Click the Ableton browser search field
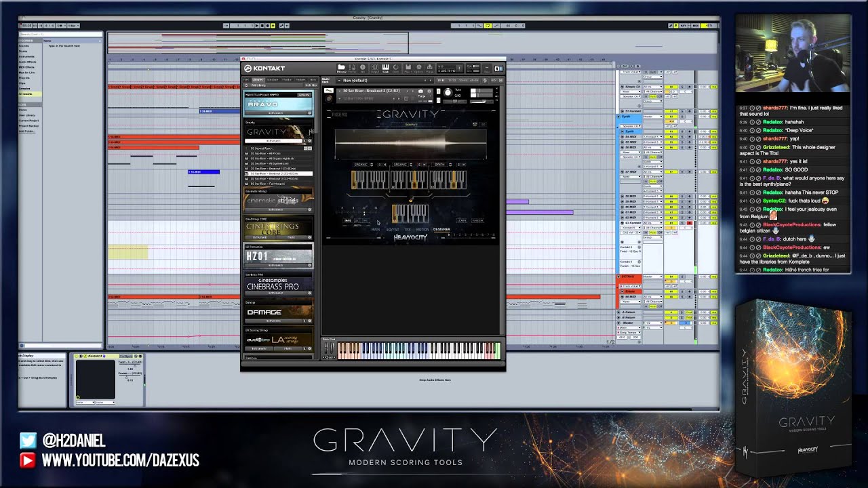 click(60, 34)
